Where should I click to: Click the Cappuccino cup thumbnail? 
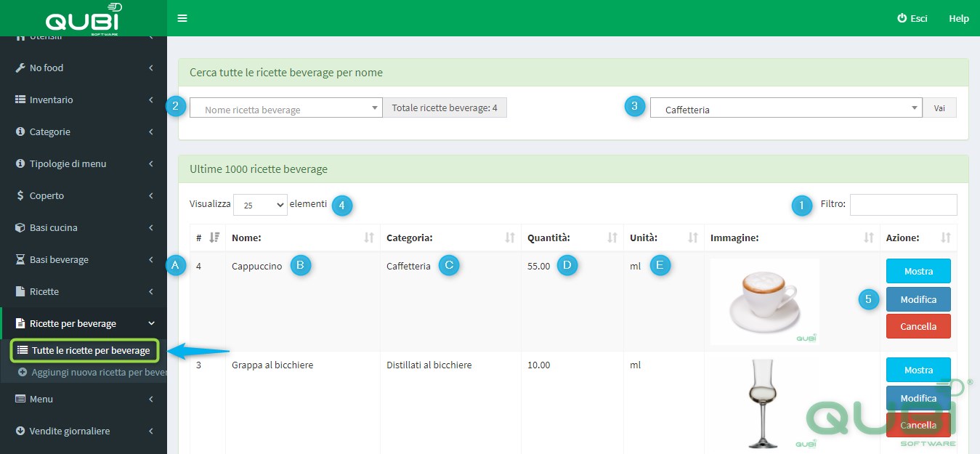click(765, 301)
